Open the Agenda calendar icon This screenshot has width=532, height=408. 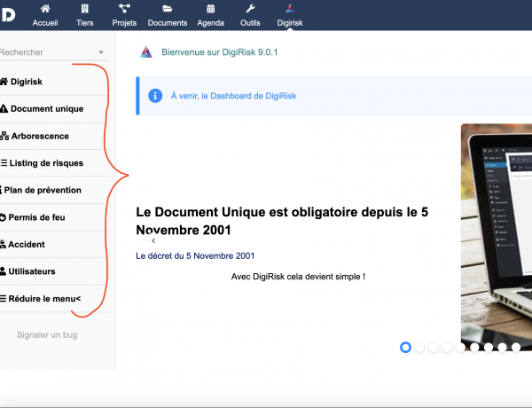point(211,9)
